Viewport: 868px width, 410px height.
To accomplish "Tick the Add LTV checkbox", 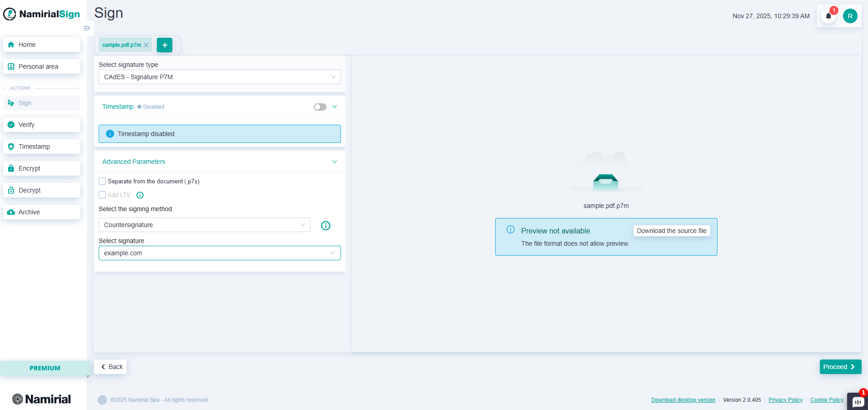I will [x=102, y=195].
